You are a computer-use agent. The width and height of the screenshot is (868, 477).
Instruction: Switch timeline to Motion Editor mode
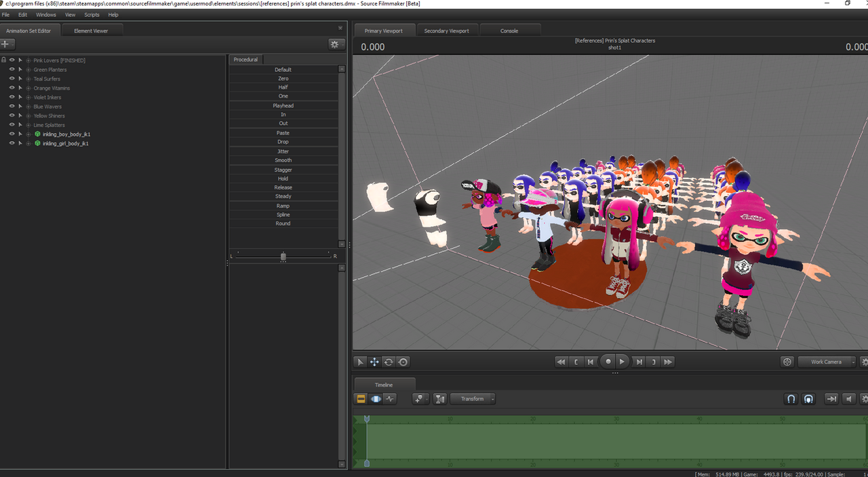point(376,399)
